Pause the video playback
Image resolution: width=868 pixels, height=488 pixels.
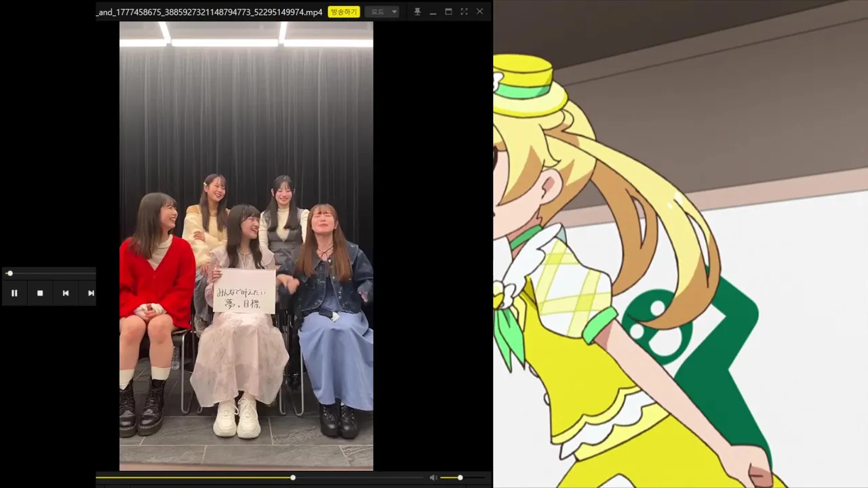(14, 293)
